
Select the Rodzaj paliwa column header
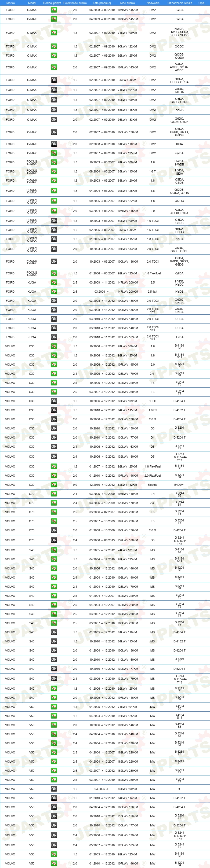coord(52,3)
